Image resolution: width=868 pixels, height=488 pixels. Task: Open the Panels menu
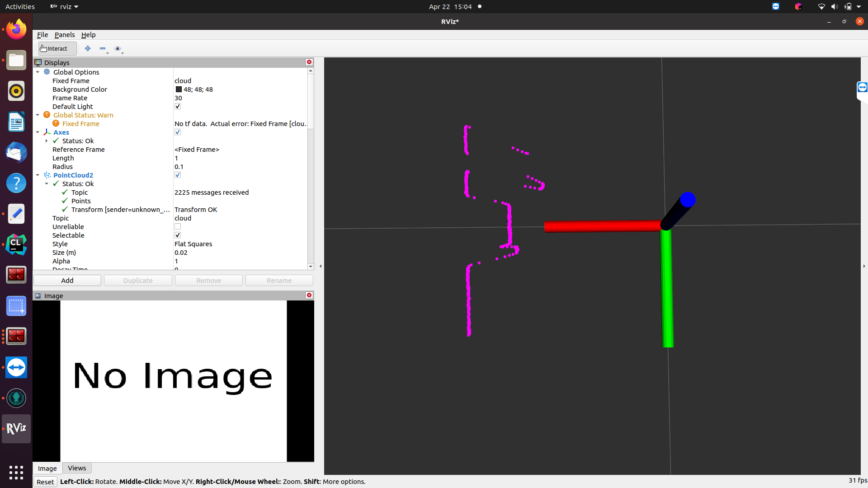[x=65, y=34]
